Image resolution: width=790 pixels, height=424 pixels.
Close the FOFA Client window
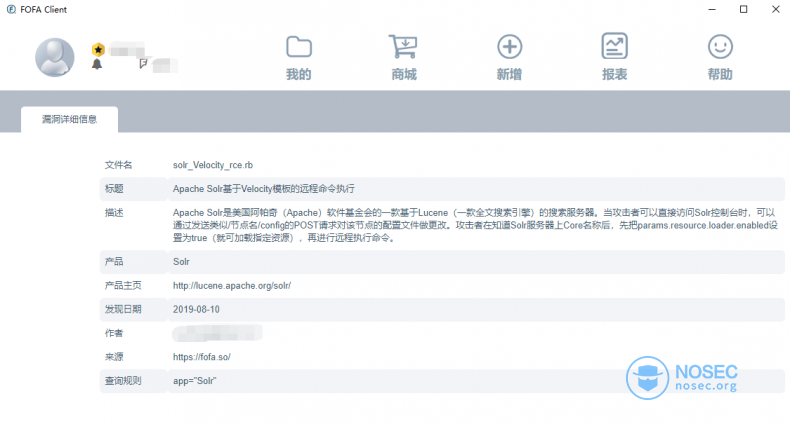[776, 10]
